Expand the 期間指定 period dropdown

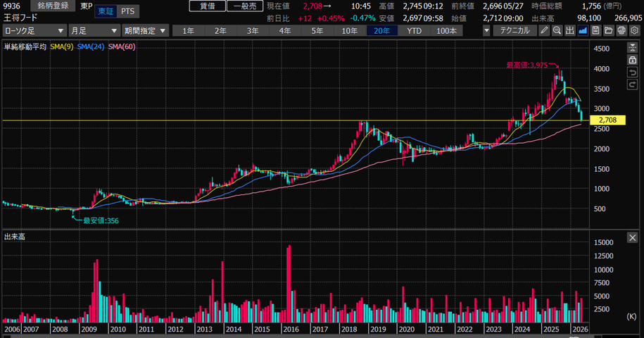tap(146, 31)
